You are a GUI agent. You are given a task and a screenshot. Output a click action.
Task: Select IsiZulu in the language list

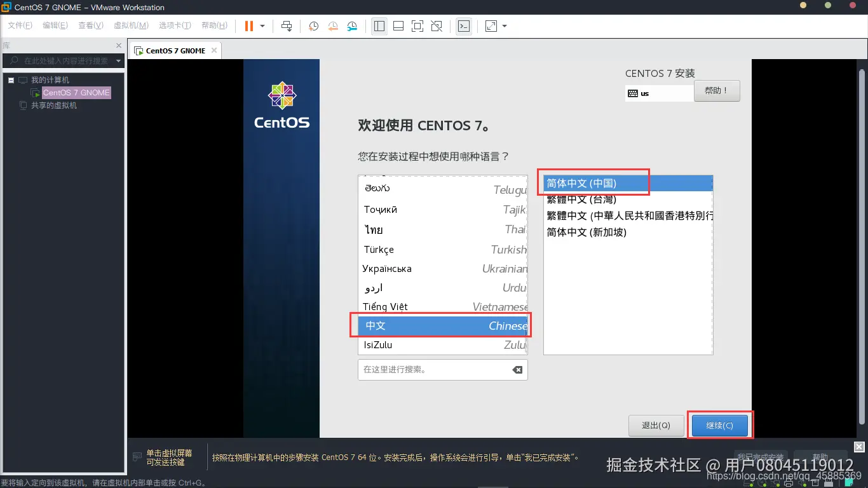point(443,345)
